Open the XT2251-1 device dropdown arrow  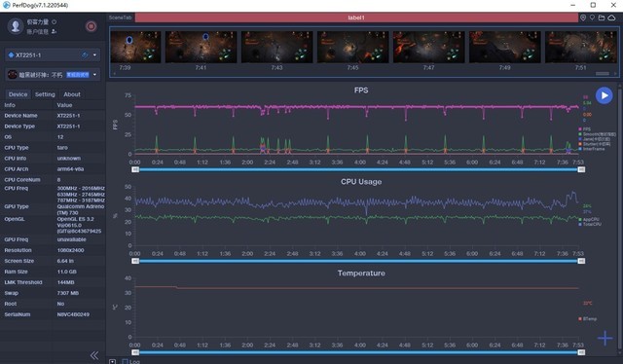tap(94, 55)
